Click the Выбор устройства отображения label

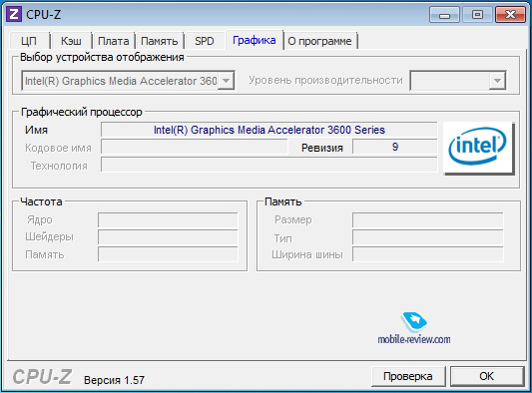(x=102, y=57)
